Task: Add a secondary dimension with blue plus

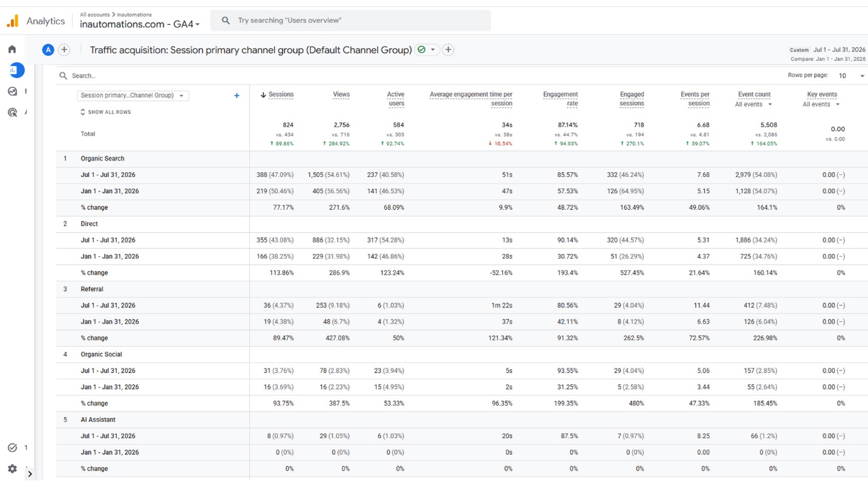Action: click(x=237, y=96)
